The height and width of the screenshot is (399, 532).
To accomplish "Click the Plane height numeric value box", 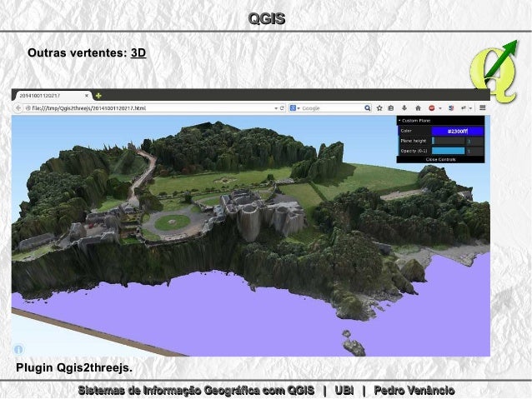I will coord(474,141).
